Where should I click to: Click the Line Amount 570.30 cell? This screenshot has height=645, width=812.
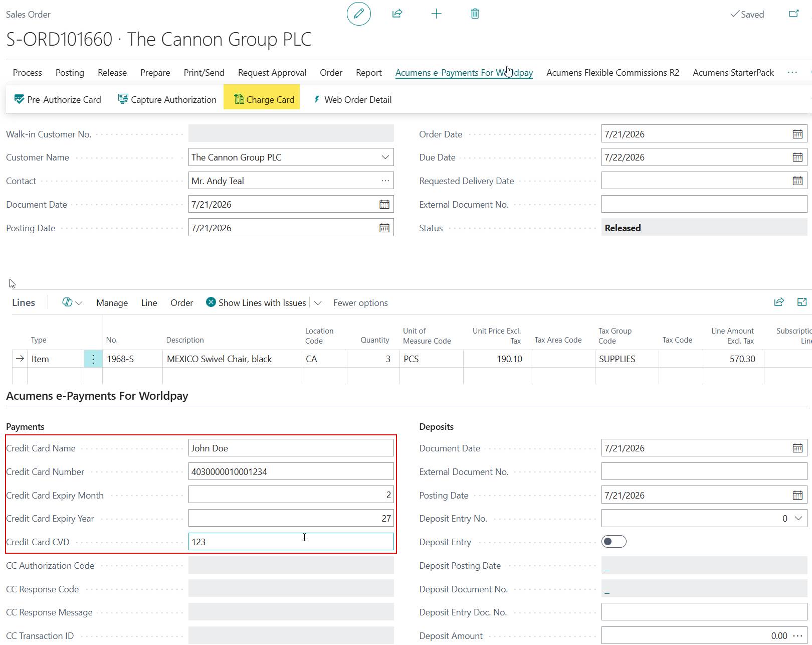point(734,359)
